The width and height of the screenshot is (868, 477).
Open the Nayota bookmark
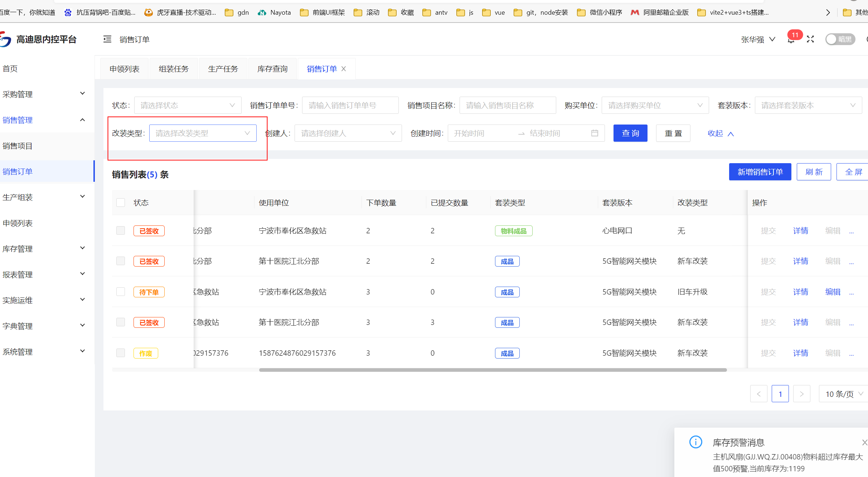click(274, 13)
